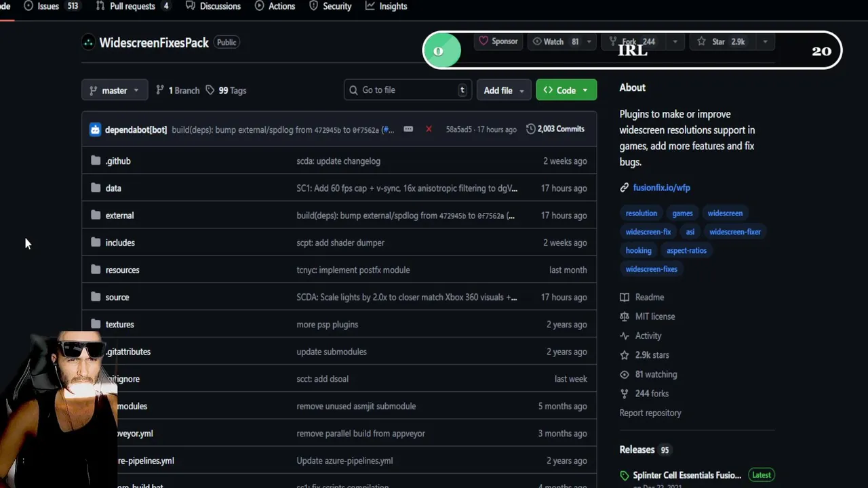Open the 2,003 Commits history link
868x488 pixels.
[x=555, y=129]
